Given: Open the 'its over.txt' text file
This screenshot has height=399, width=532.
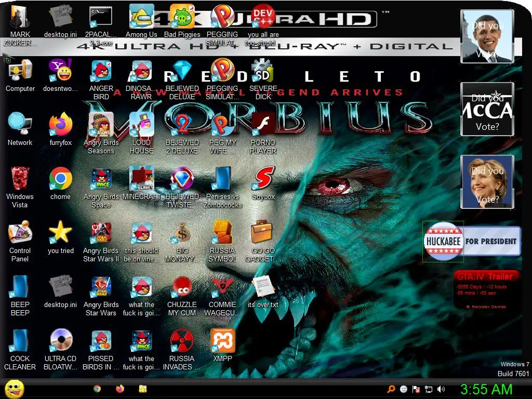Looking at the screenshot, I should (263, 292).
